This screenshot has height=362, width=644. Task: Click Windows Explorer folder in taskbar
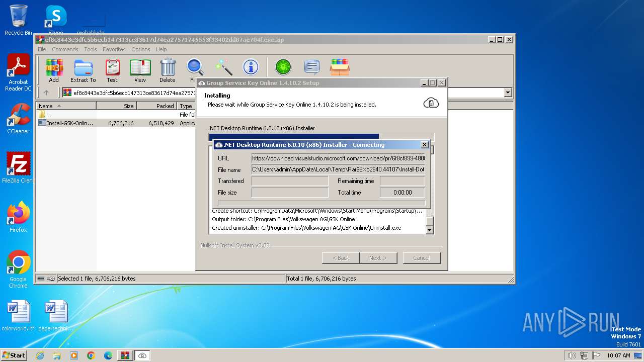coord(57,355)
